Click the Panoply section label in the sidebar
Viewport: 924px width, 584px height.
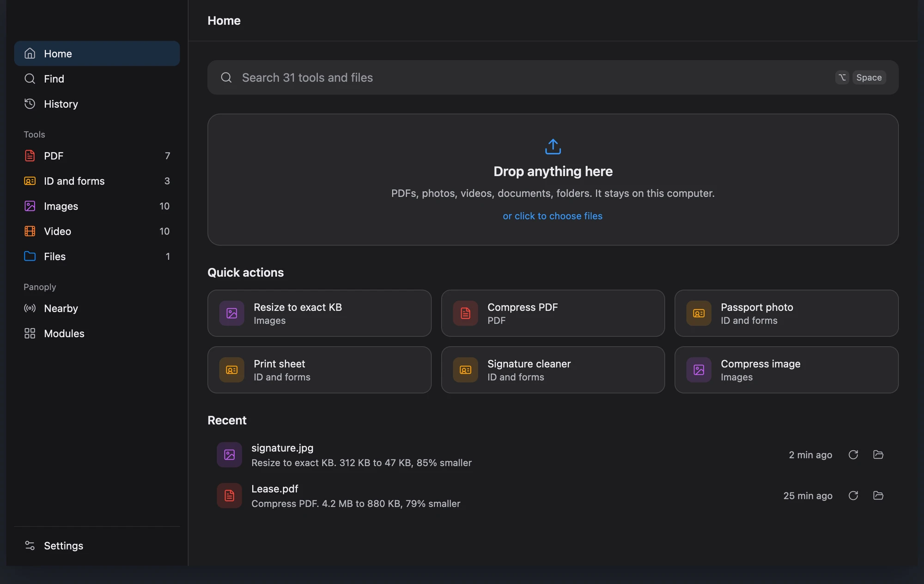[x=40, y=287]
